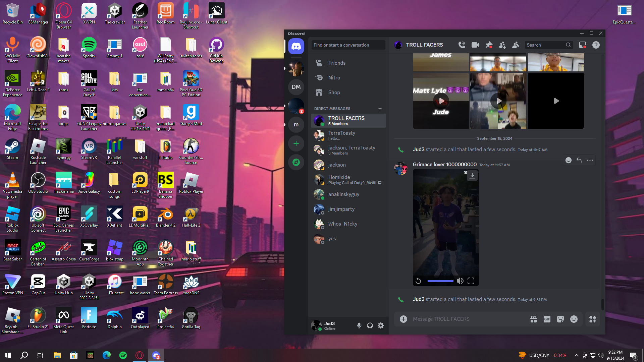Open Spotify from the Windows taskbar
Screen dimensions: 644x362
[123, 355]
